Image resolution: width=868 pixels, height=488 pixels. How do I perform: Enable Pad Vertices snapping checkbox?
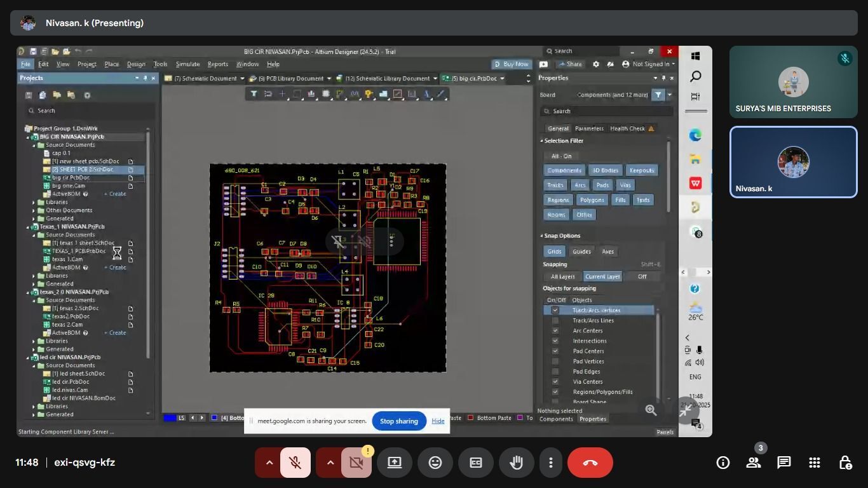point(555,362)
